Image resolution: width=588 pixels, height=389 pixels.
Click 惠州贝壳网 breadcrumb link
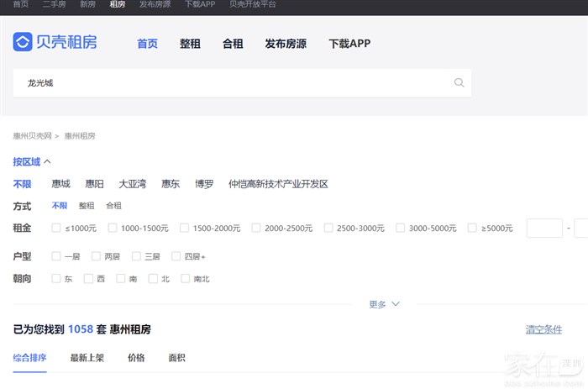point(32,135)
